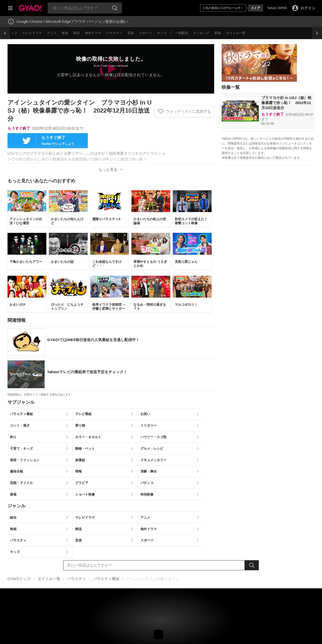Screen dimensions: 322x644
Task: Click the chevron in the 総合 genre row
Action: click(x=67, y=517)
